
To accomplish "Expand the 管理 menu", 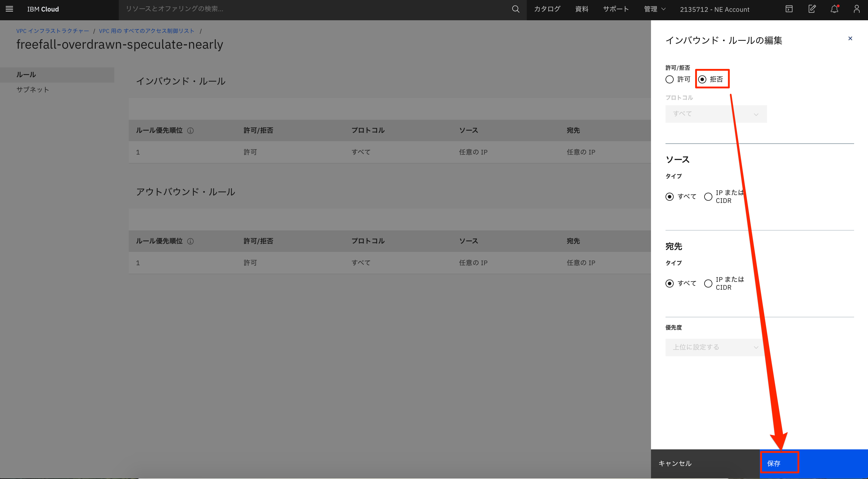I will pos(654,9).
